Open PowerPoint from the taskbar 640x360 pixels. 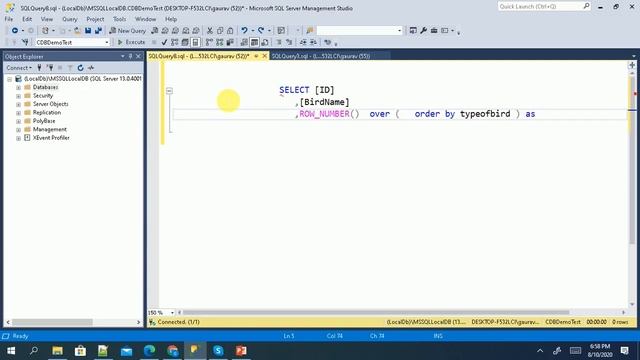click(x=241, y=351)
